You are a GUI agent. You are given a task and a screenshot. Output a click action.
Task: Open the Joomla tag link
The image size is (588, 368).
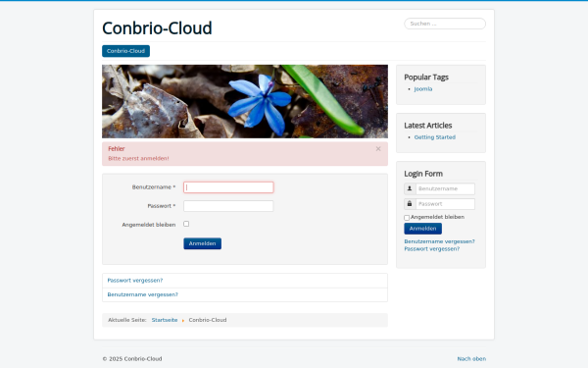(423, 89)
